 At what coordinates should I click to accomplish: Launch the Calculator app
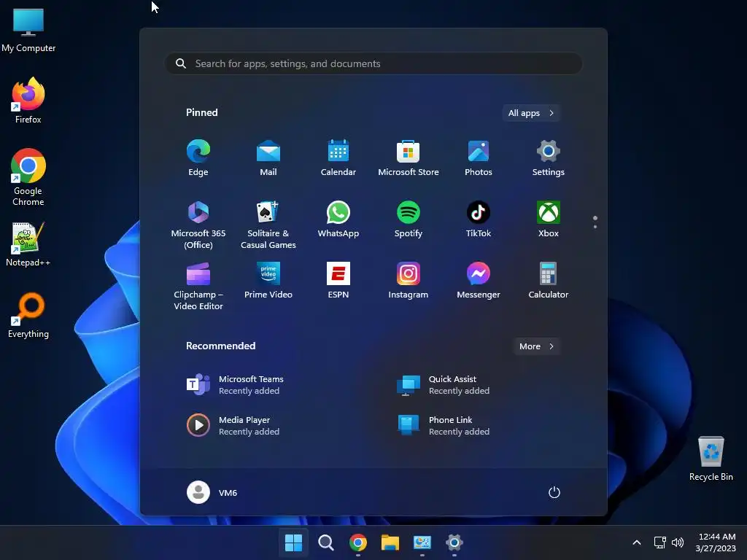pyautogui.click(x=549, y=281)
